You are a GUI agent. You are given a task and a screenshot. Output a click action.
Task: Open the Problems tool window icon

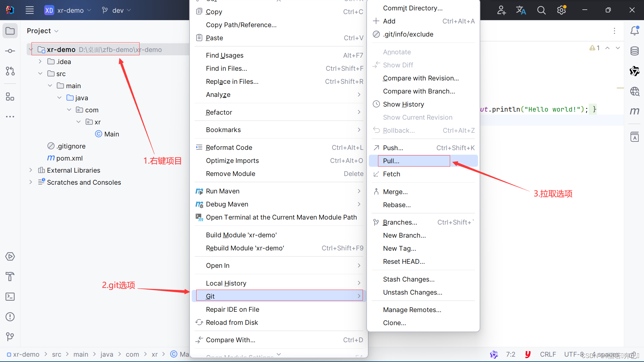[x=10, y=317]
